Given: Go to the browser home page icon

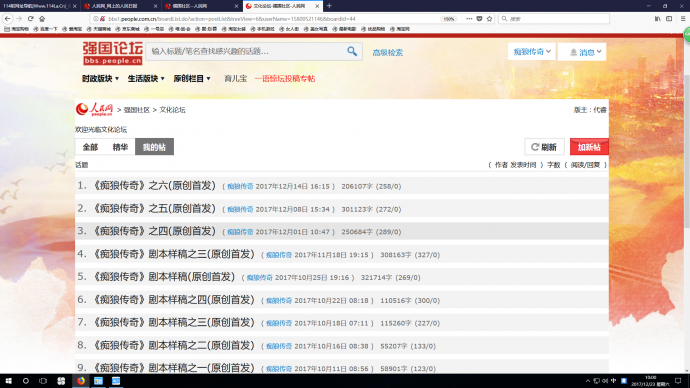Looking at the screenshot, I should point(42,18).
